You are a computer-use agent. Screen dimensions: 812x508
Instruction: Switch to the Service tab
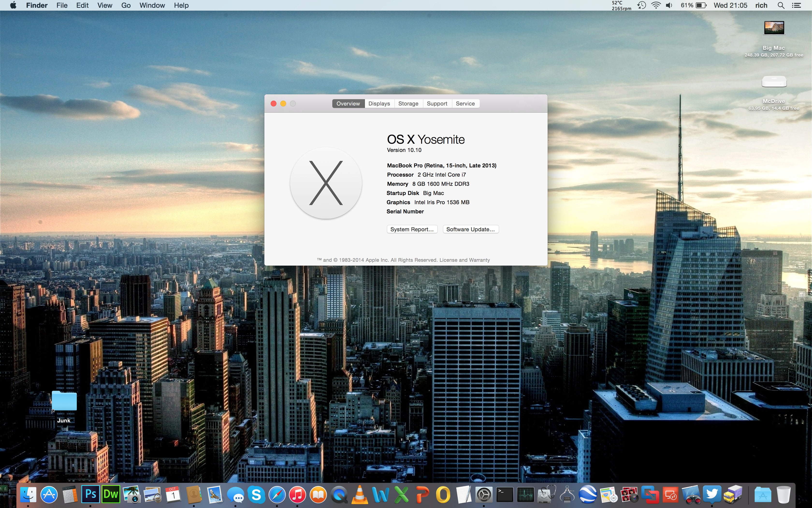(x=465, y=104)
